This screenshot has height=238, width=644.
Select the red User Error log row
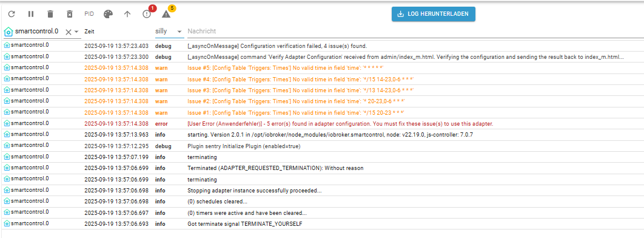[322, 123]
